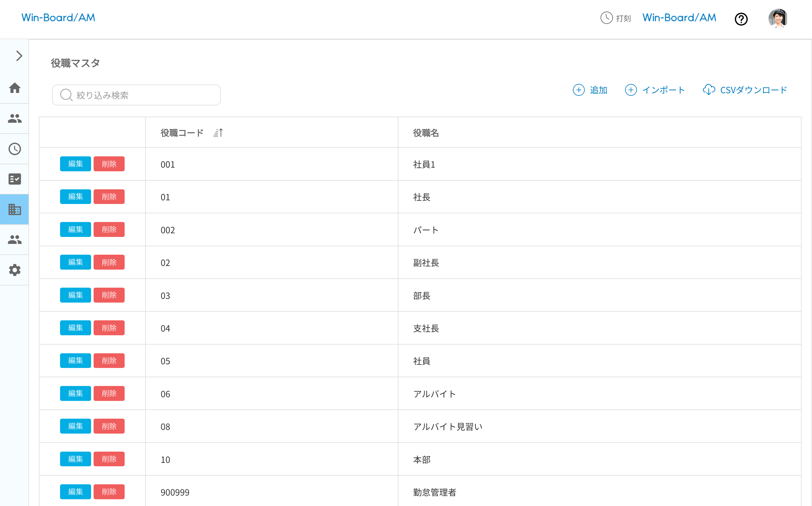Click the 打刻 clock icon in the header
This screenshot has width=812, height=506.
pyautogui.click(x=606, y=18)
